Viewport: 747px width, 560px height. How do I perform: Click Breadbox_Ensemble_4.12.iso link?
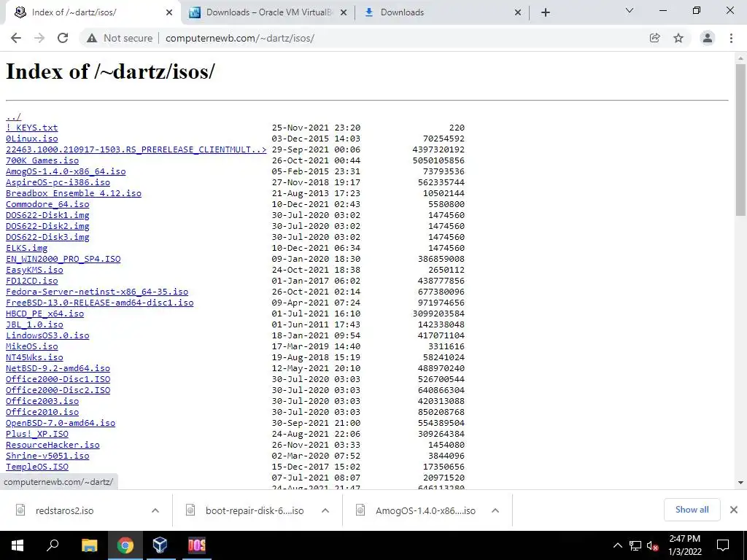coord(74,193)
